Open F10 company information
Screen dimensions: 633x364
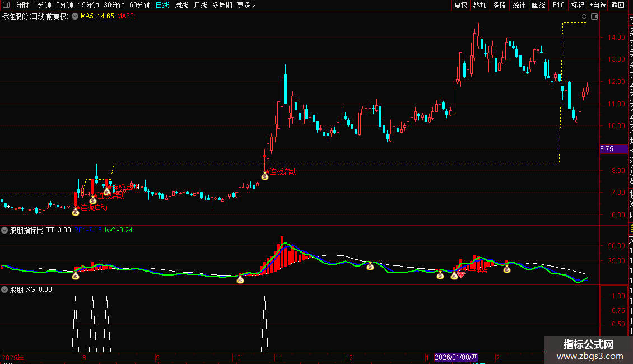point(558,5)
